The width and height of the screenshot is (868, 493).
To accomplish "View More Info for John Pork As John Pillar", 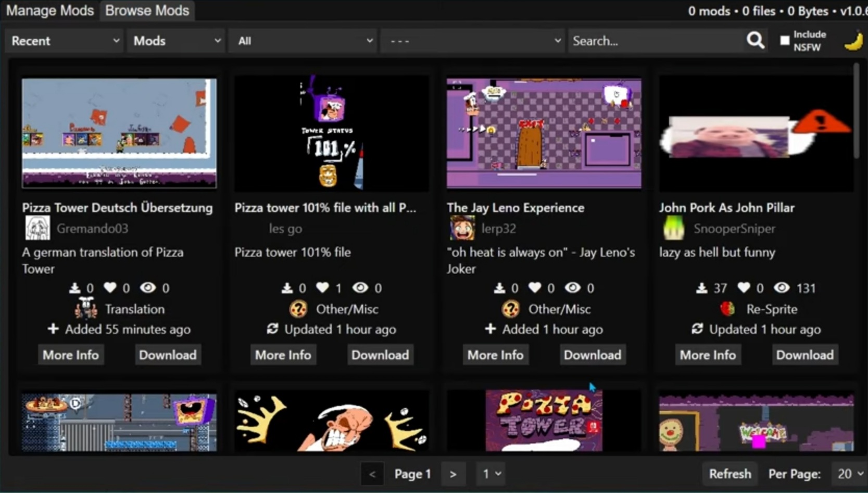I will [708, 355].
